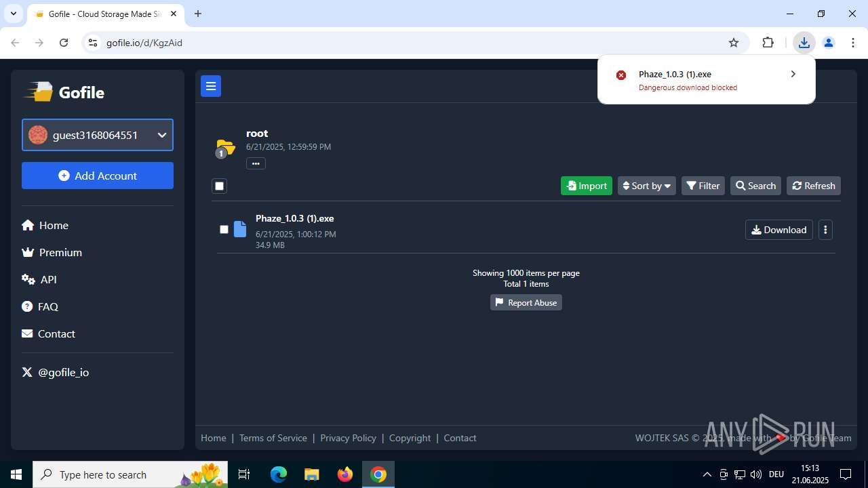The image size is (868, 488).
Task: Open the root folder icon
Action: (225, 147)
